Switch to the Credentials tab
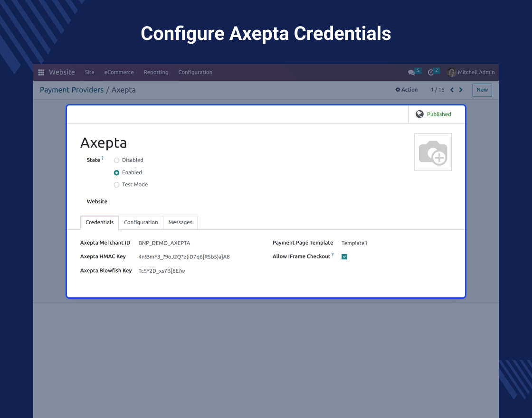 [x=99, y=223]
